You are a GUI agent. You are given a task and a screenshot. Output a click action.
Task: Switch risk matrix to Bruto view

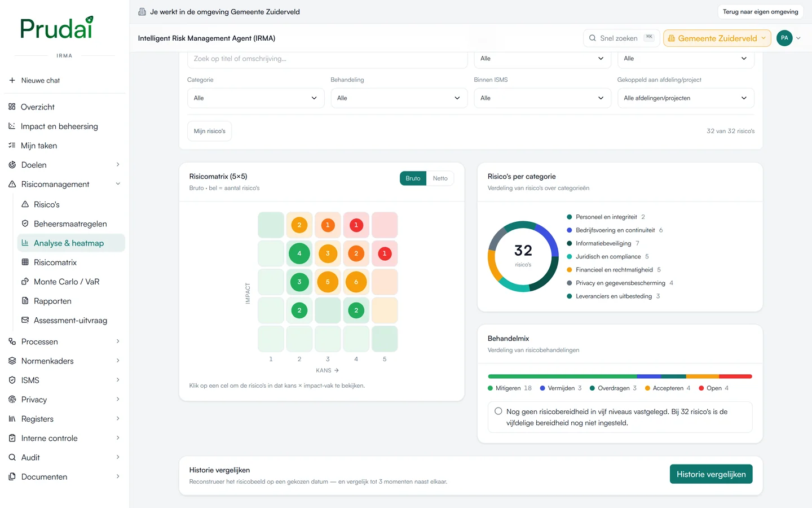coord(413,178)
